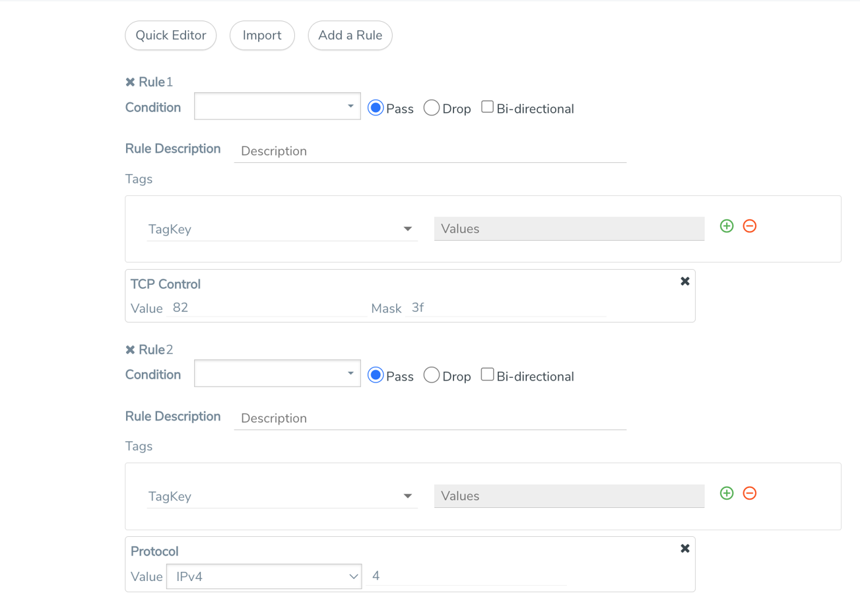Close the TCP Control condition box
Screen dimensions: 860x616
pyautogui.click(x=685, y=282)
